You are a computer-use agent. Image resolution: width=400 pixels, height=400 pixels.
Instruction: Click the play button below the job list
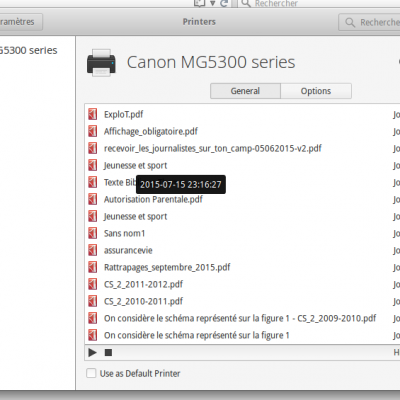point(92,352)
